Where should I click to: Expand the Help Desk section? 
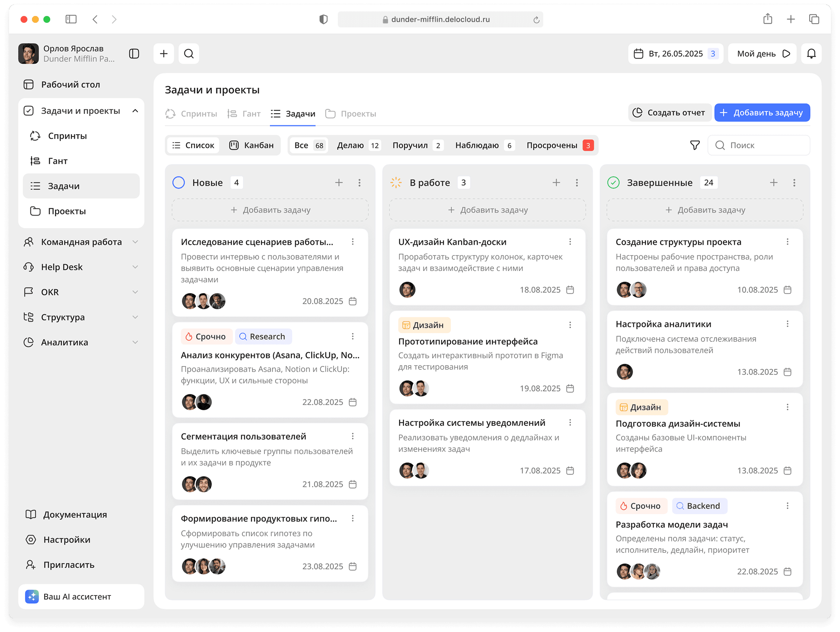(x=135, y=267)
